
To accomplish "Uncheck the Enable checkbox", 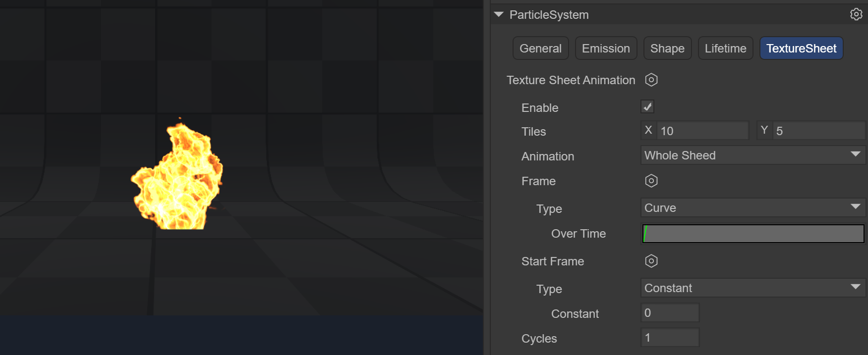I will [647, 107].
